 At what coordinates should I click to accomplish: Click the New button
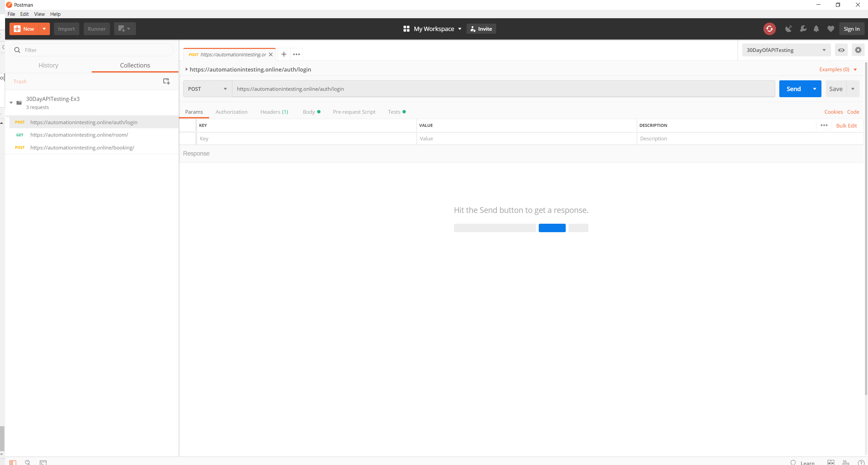point(24,29)
